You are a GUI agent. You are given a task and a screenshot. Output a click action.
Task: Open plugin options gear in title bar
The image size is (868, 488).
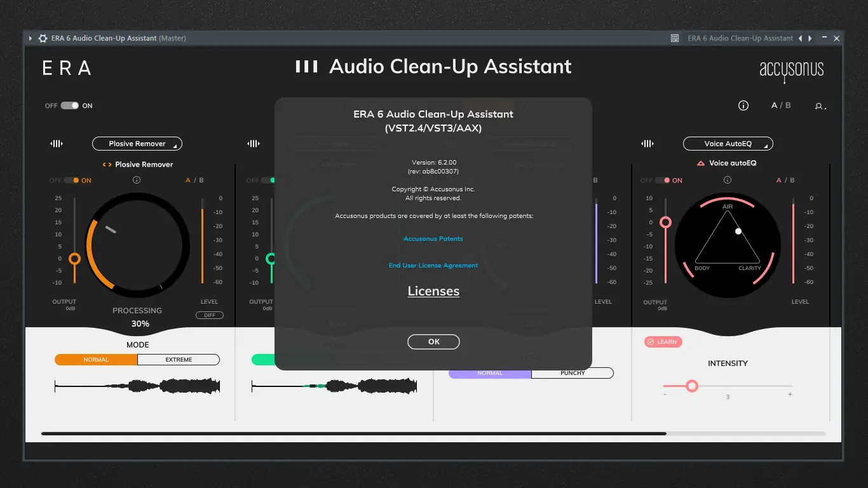(x=43, y=38)
